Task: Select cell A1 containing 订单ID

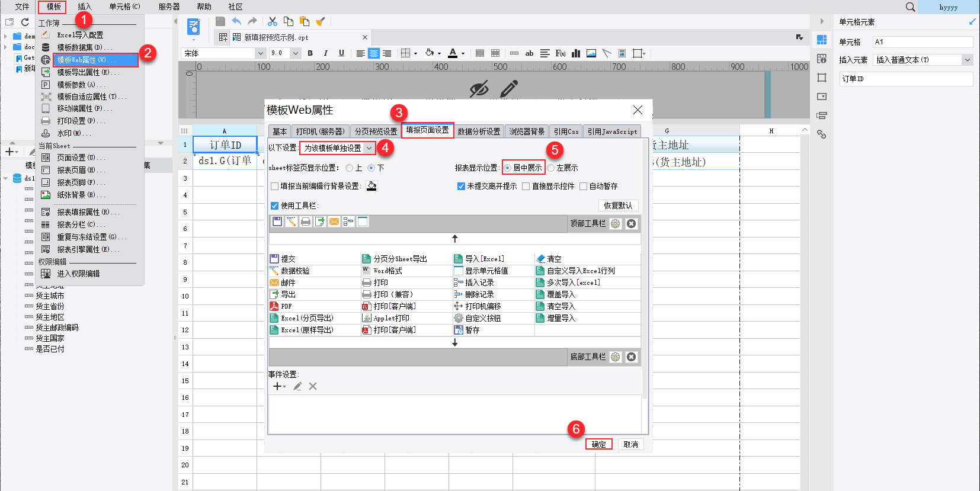Action: (x=225, y=145)
